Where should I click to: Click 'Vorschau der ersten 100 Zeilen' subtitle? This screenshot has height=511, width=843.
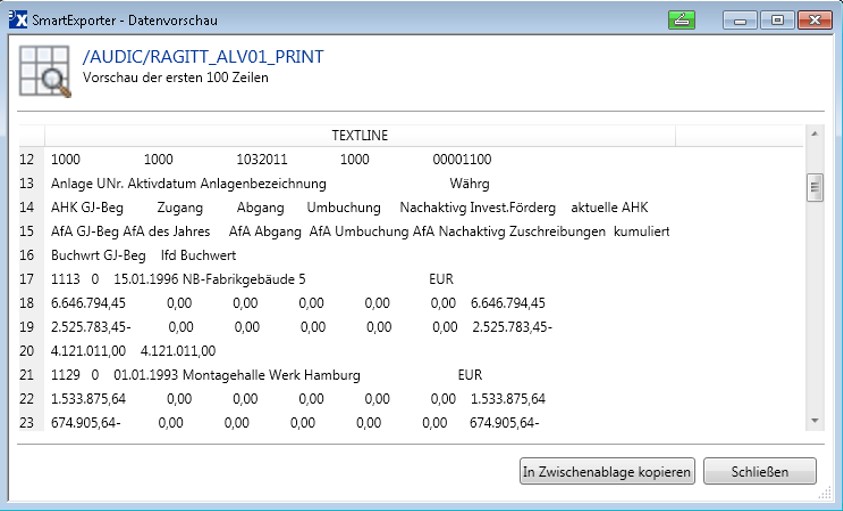(x=175, y=77)
